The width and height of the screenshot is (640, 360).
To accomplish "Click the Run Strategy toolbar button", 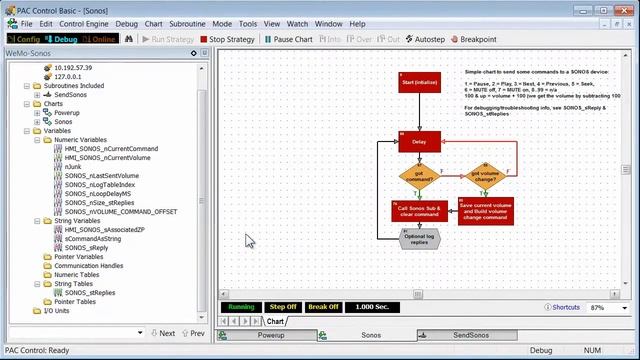I will pyautogui.click(x=168, y=40).
